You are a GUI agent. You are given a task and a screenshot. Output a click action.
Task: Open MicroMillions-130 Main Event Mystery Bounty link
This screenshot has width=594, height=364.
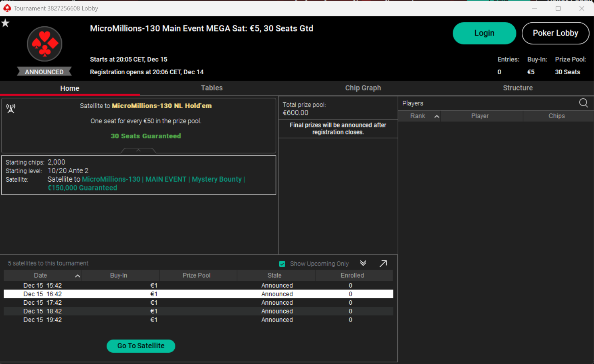tap(146, 183)
